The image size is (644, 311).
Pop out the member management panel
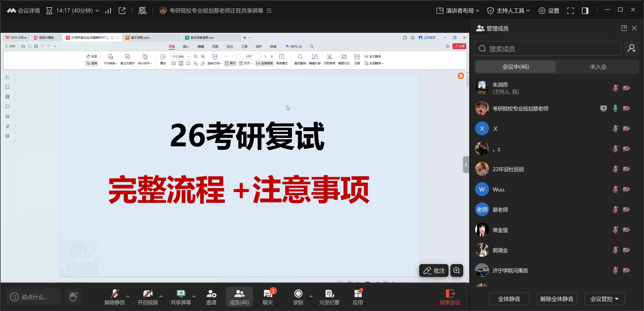pyautogui.click(x=624, y=28)
